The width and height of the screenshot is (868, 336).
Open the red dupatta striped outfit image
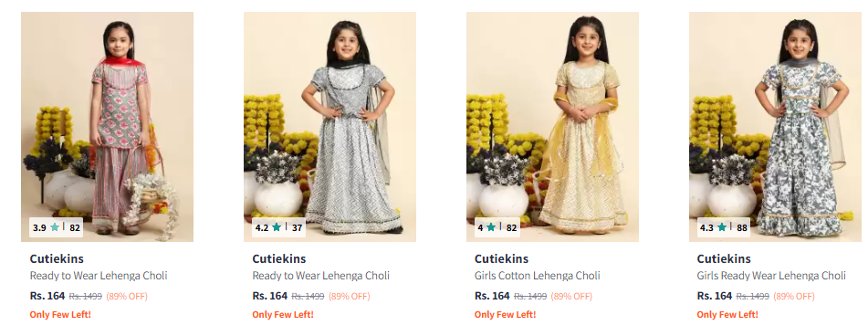tap(108, 127)
